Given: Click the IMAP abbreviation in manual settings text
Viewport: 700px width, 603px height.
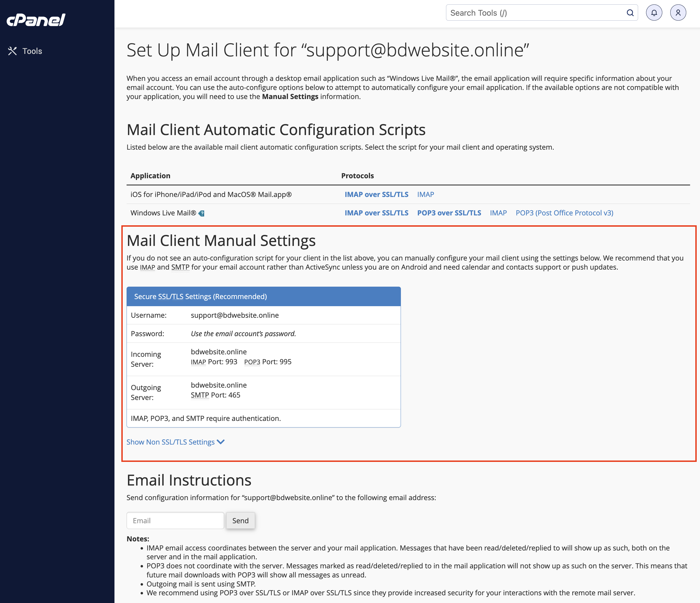Looking at the screenshot, I should [147, 268].
